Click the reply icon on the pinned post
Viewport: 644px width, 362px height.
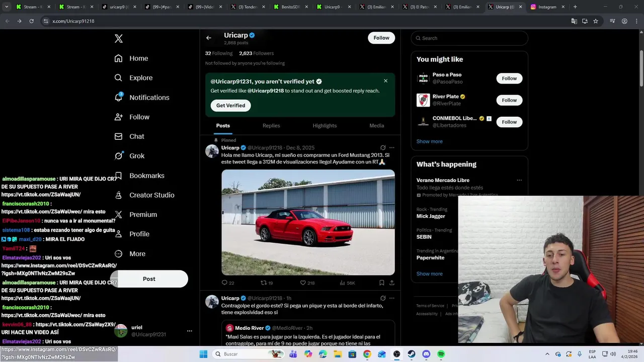224,283
